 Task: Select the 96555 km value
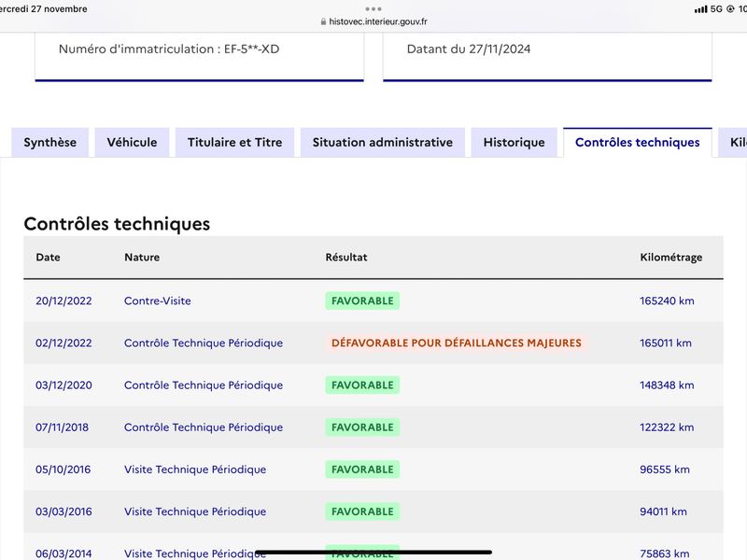665,469
